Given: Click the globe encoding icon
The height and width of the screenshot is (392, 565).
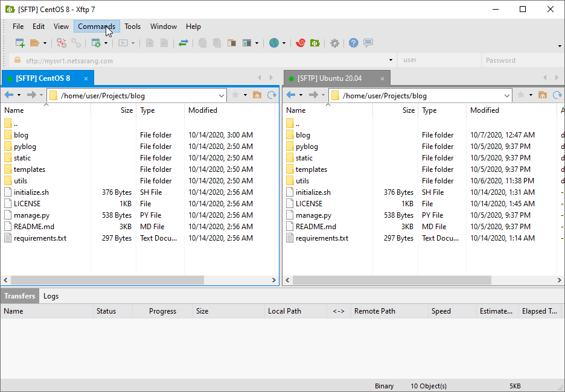Looking at the screenshot, I should (x=274, y=43).
